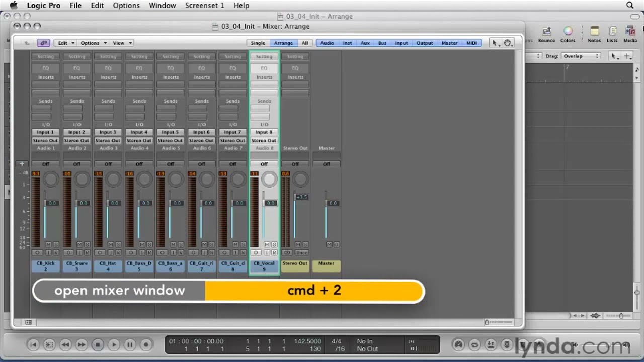644x362 pixels.
Task: Open the Screenset 1 menu
Action: pyautogui.click(x=204, y=5)
